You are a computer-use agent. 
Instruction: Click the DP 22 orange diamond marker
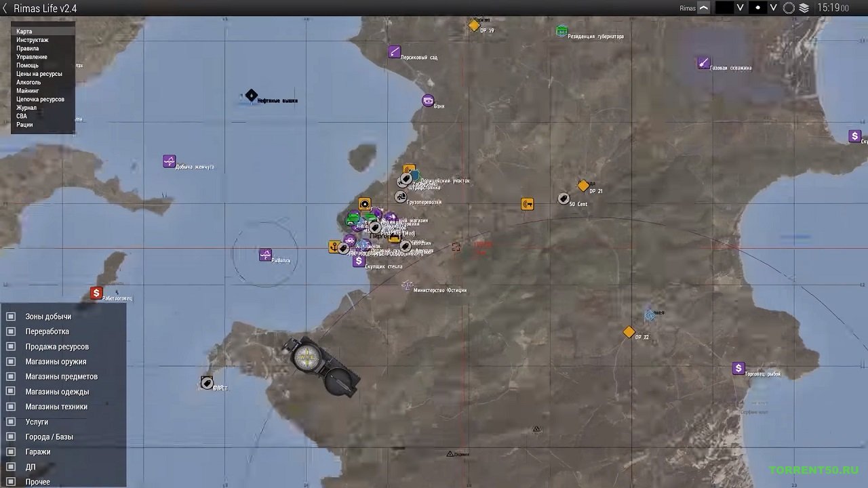(629, 332)
